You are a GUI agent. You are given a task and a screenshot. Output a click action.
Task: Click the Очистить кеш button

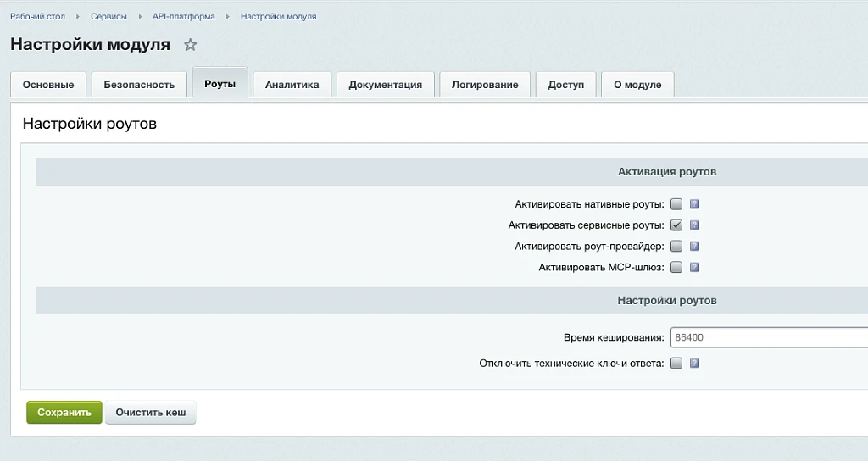point(151,413)
